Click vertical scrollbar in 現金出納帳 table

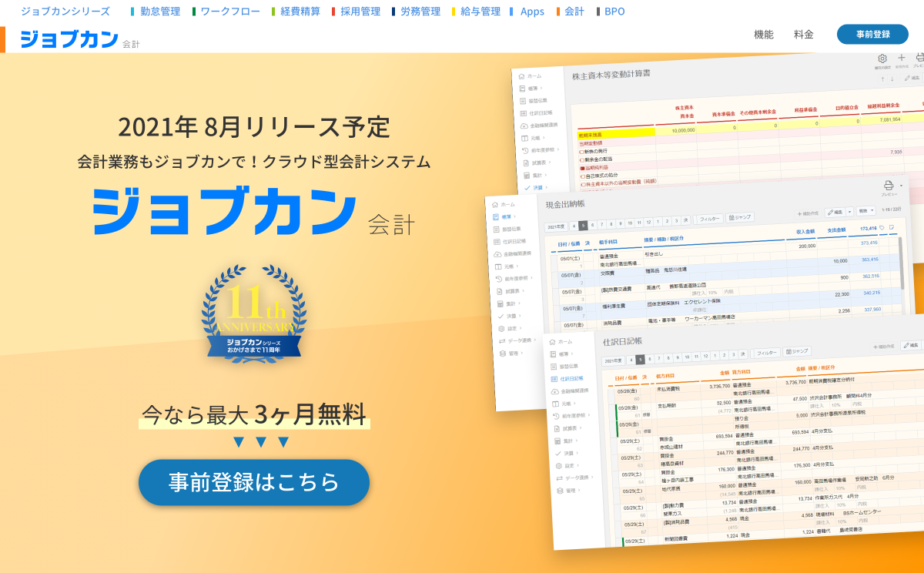[x=901, y=262]
